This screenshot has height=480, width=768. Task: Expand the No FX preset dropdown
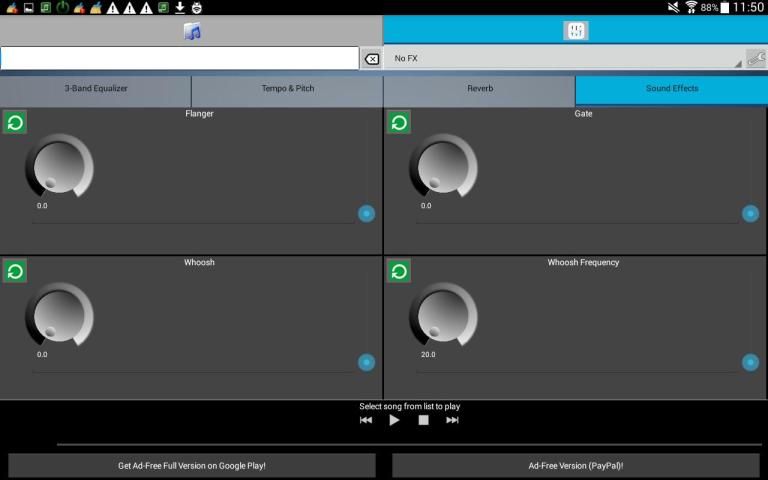tap(565, 59)
